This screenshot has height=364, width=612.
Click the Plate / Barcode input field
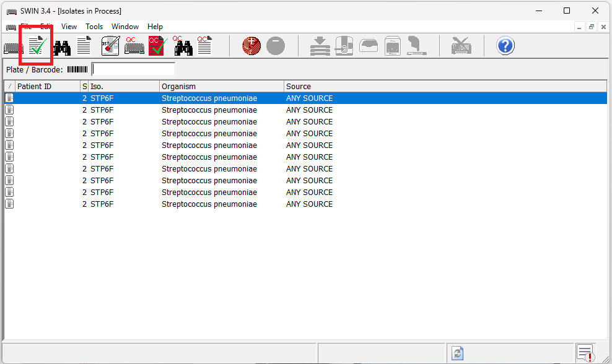pos(133,69)
